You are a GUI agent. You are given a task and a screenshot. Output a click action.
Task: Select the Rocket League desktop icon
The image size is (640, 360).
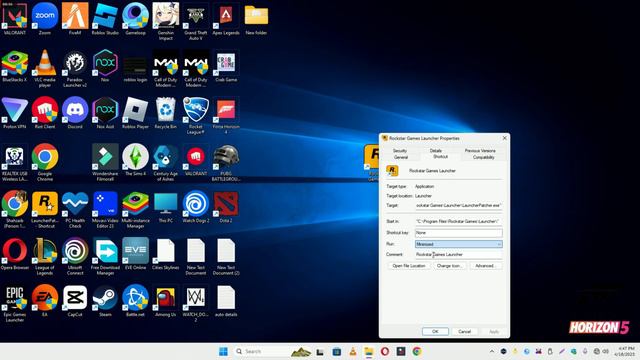[x=196, y=116]
